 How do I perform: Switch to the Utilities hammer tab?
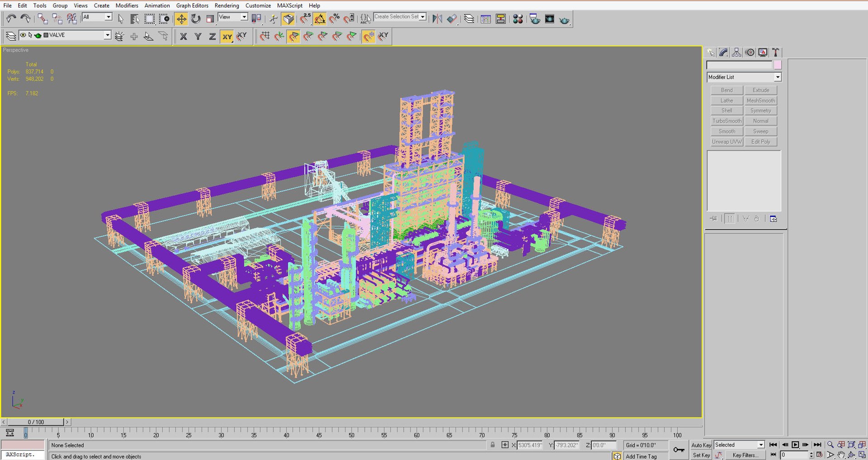tap(776, 52)
